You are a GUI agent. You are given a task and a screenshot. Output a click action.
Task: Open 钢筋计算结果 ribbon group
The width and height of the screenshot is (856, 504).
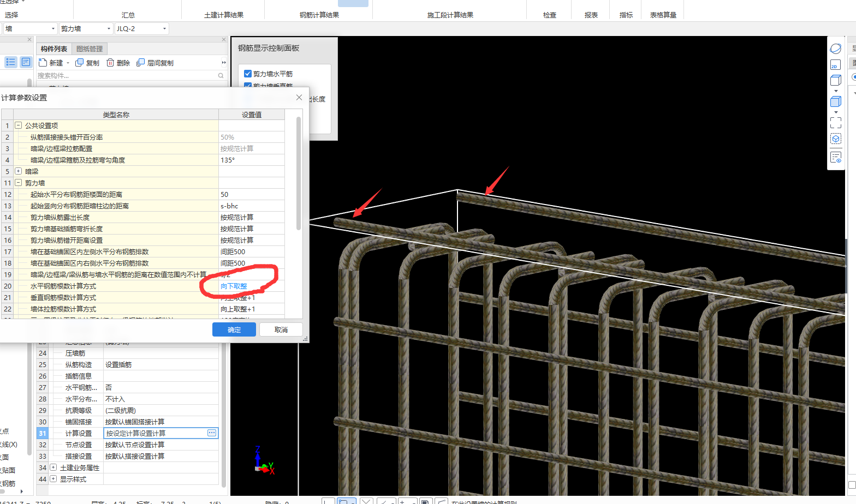pyautogui.click(x=319, y=15)
